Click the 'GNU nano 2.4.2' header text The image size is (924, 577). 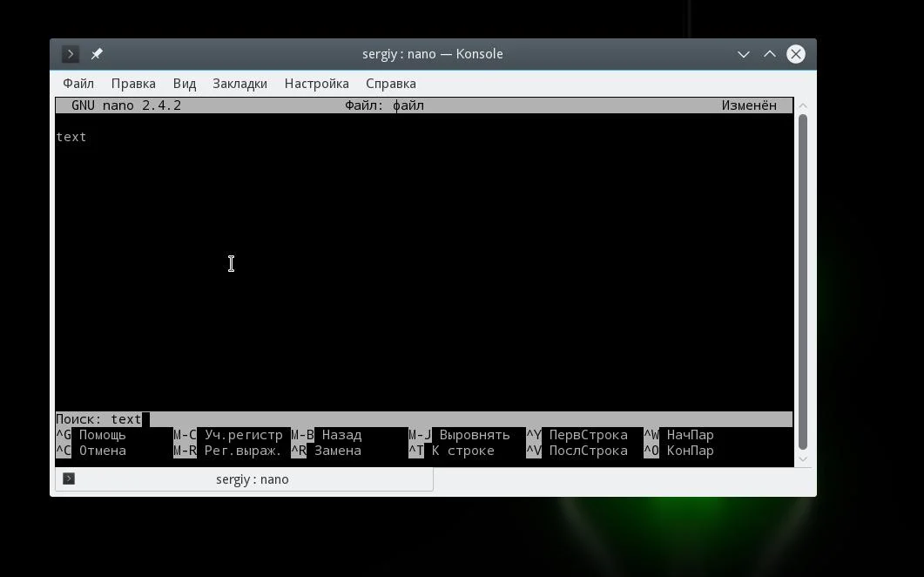[x=126, y=105]
